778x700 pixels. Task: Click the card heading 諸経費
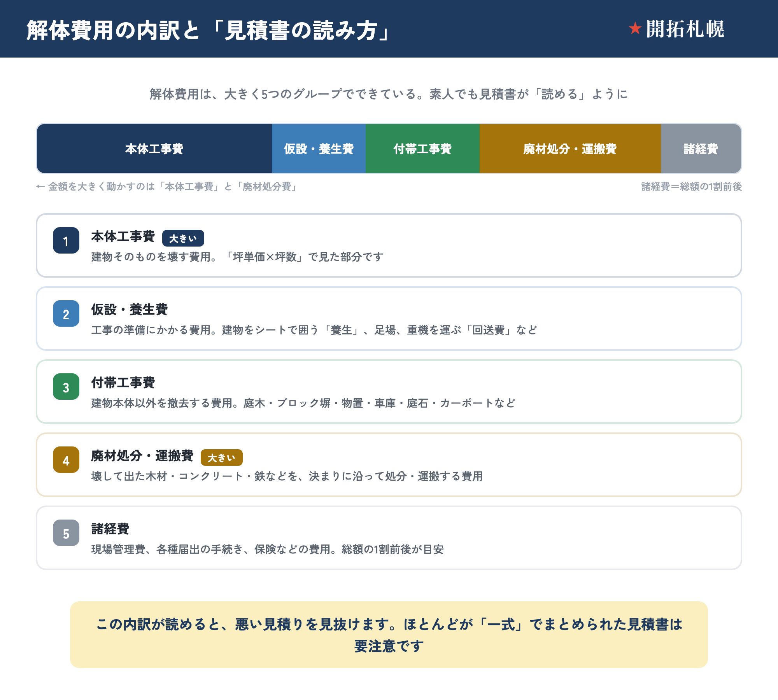110,529
